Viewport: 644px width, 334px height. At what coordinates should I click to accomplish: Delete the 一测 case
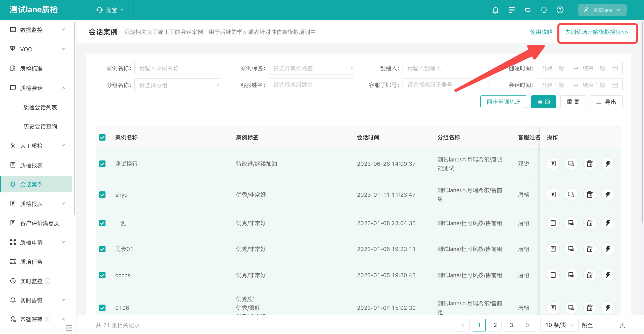tap(590, 223)
